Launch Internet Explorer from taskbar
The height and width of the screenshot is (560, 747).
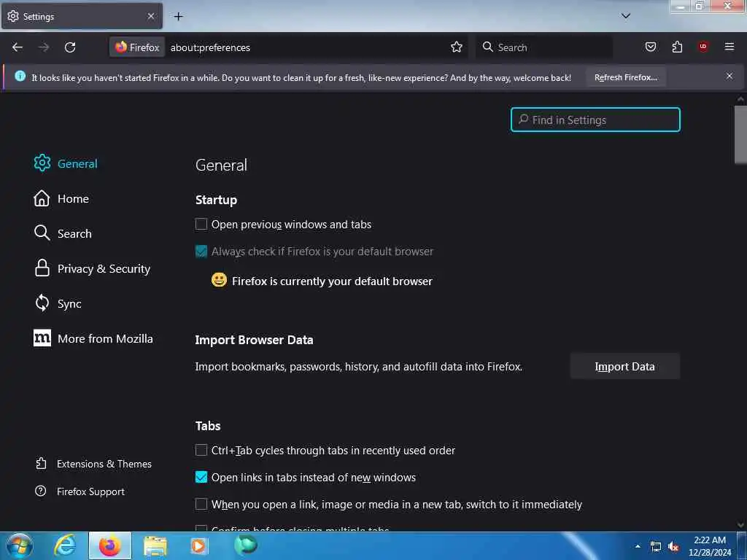click(x=65, y=545)
